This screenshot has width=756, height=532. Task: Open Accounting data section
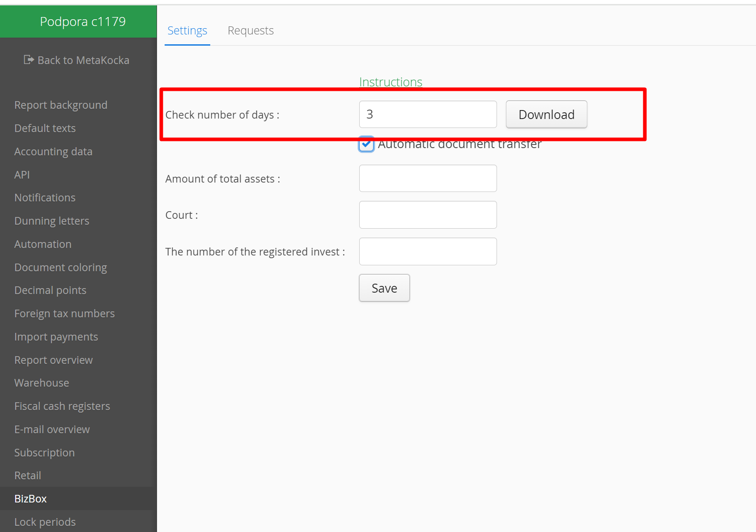click(53, 152)
